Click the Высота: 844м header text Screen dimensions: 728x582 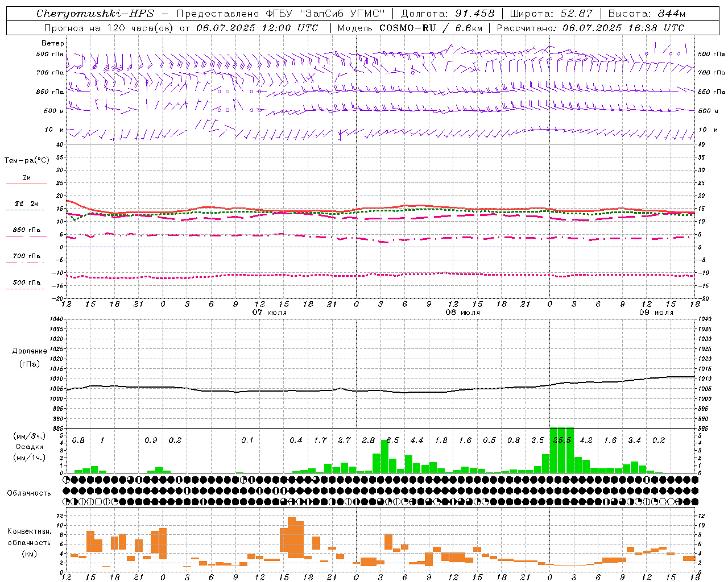[647, 14]
